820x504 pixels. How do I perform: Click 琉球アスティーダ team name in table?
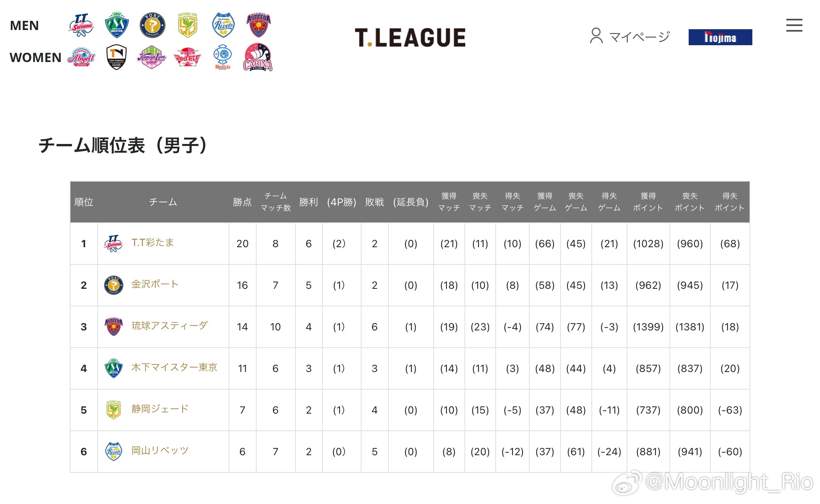(x=169, y=326)
